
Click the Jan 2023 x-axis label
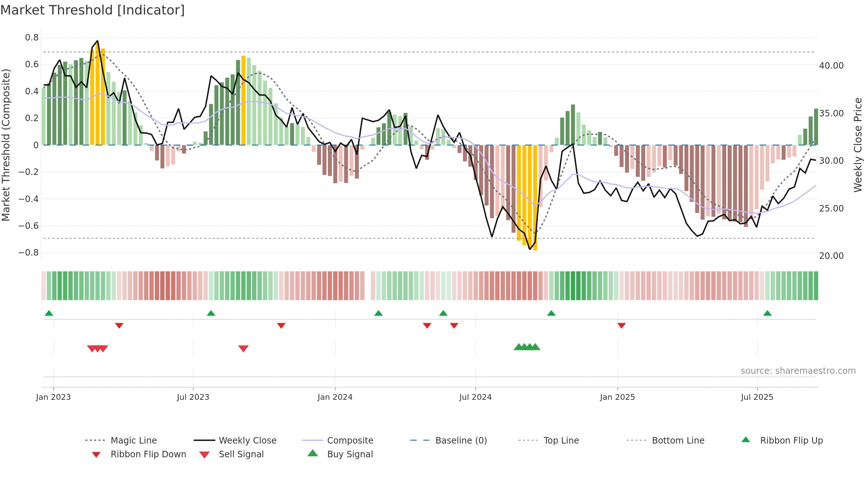54,397
